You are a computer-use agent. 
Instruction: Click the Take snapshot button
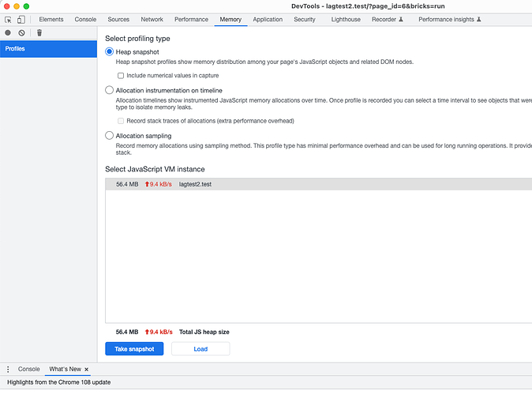tap(134, 348)
